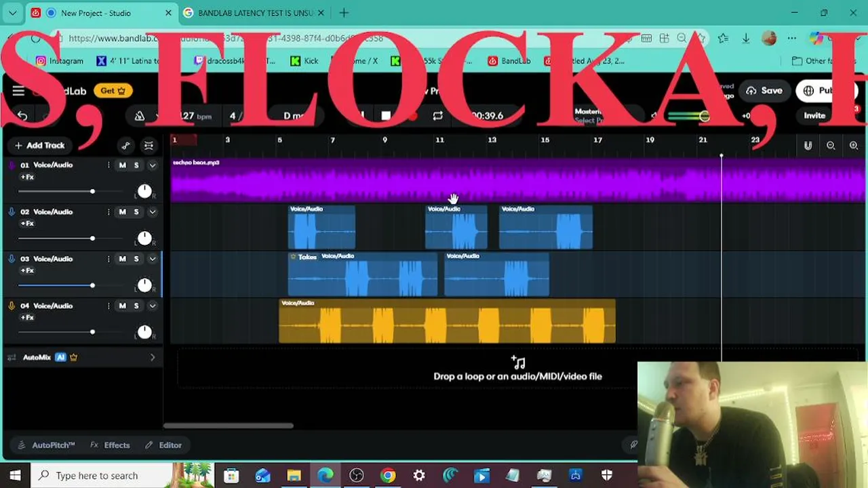Viewport: 868px width, 488px height.
Task: Open track 04 three-dot menu
Action: click(108, 306)
